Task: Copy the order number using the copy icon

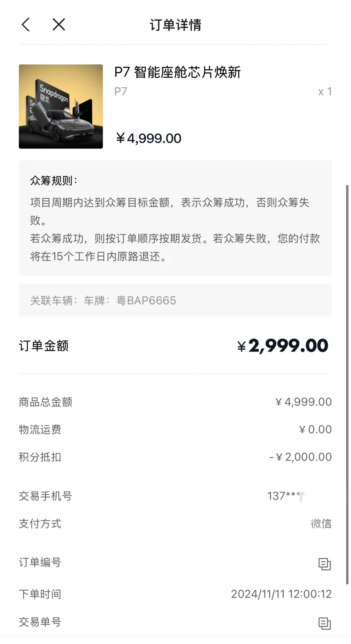Action: click(x=324, y=564)
